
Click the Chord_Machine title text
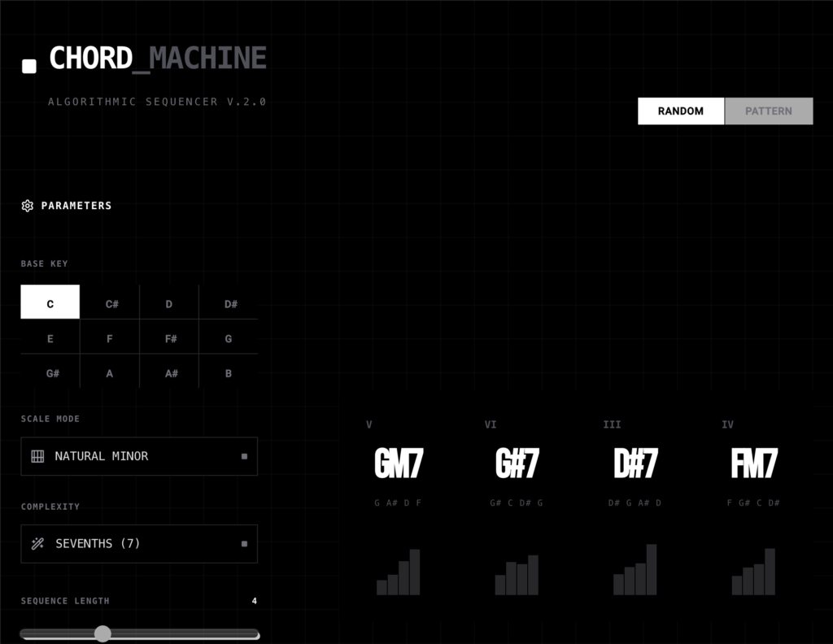click(158, 59)
